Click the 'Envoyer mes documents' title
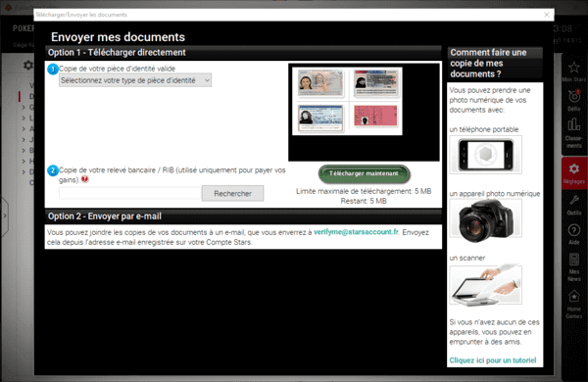This screenshot has height=382, width=588. (119, 37)
